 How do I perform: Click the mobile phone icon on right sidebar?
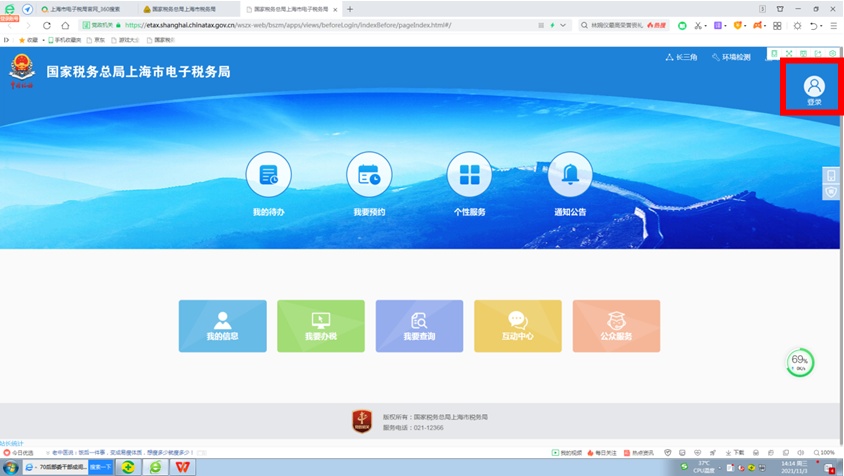pyautogui.click(x=831, y=175)
